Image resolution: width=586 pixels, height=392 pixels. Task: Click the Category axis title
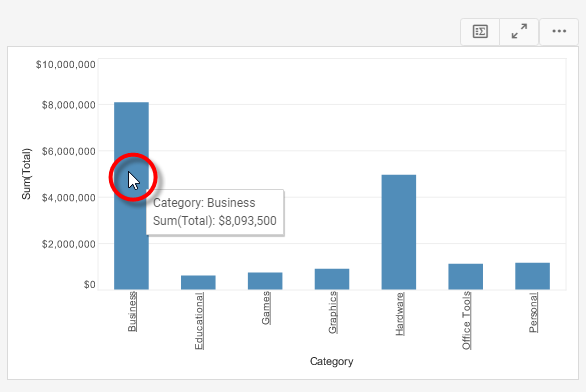pos(331,361)
